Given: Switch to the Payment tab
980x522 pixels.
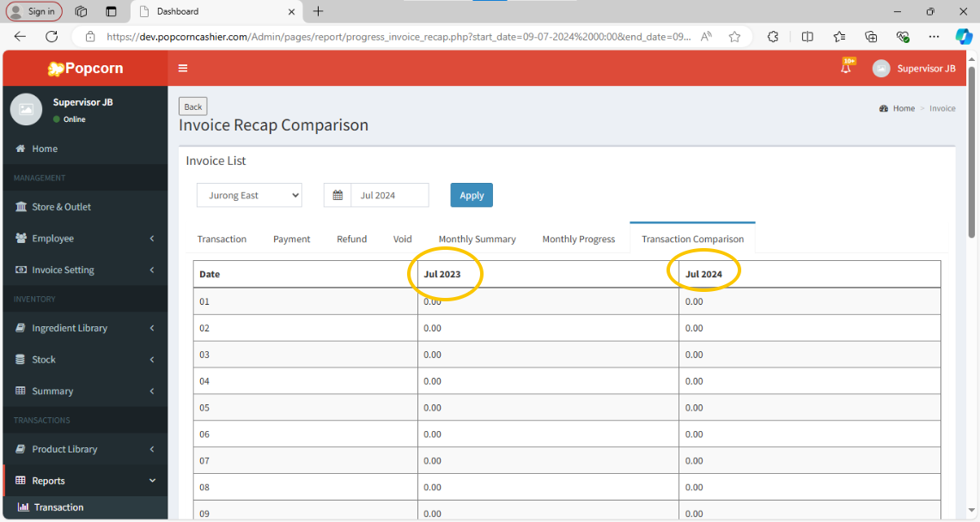Looking at the screenshot, I should 291,240.
